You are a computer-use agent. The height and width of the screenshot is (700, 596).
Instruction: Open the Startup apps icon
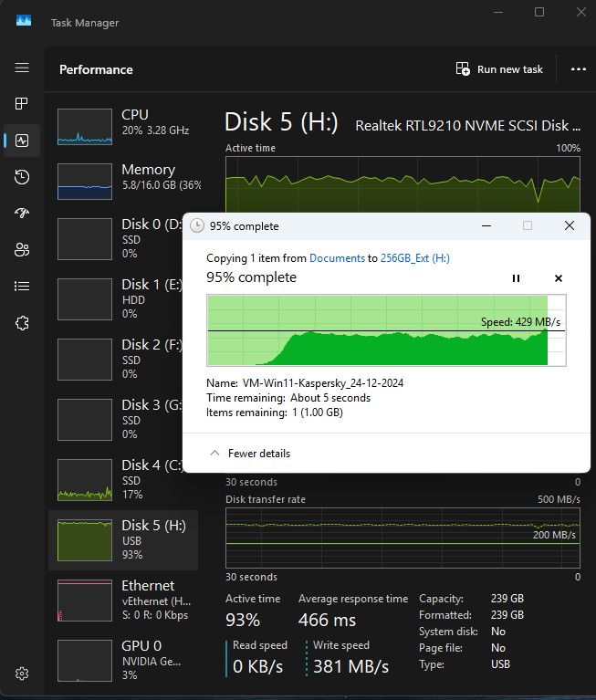coord(22,214)
